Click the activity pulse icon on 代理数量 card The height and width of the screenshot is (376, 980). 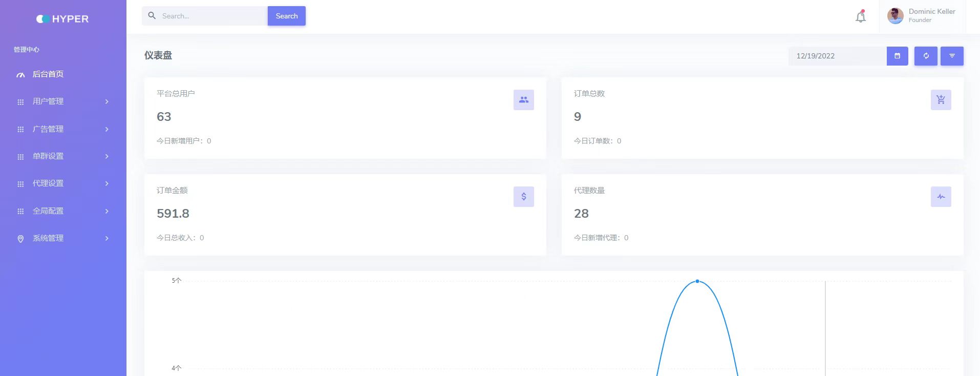pyautogui.click(x=941, y=197)
